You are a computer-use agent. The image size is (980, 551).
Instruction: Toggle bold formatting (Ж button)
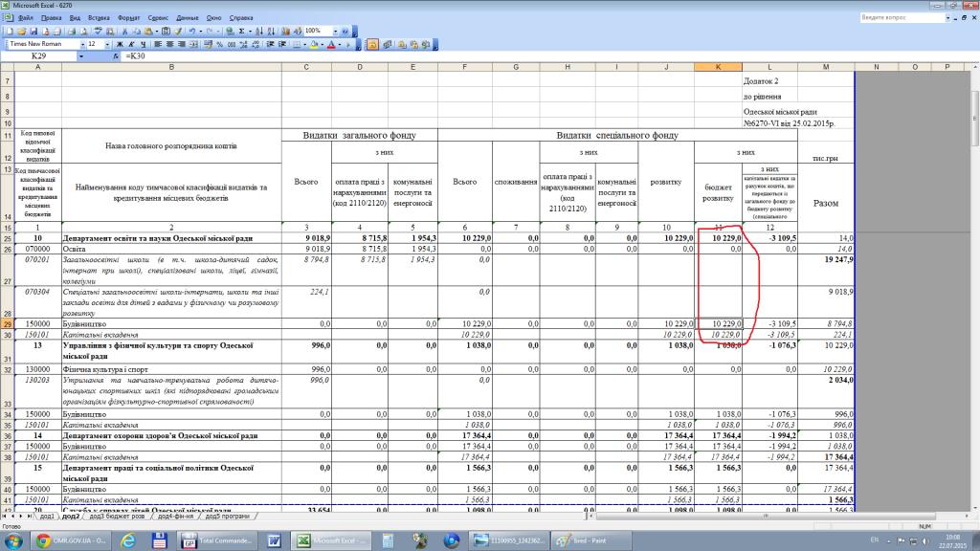pos(118,44)
